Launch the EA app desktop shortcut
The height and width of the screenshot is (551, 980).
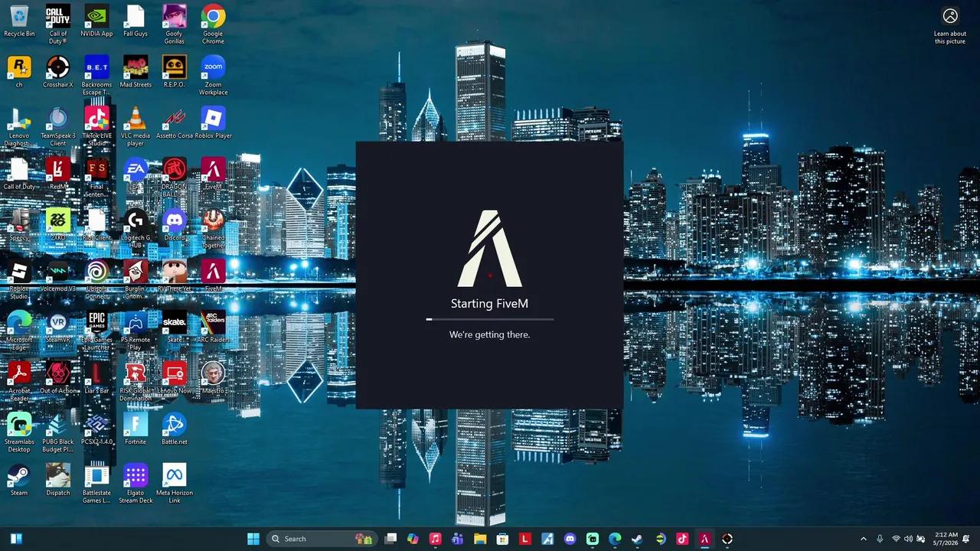click(136, 174)
